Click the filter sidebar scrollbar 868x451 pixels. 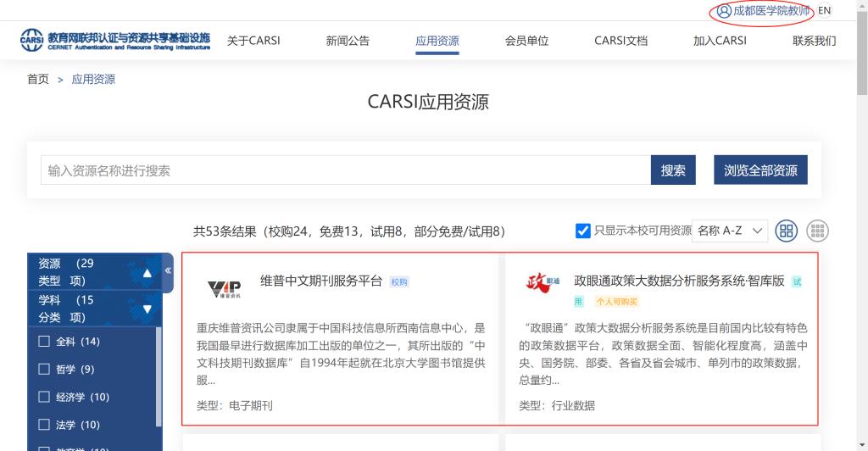click(x=159, y=376)
